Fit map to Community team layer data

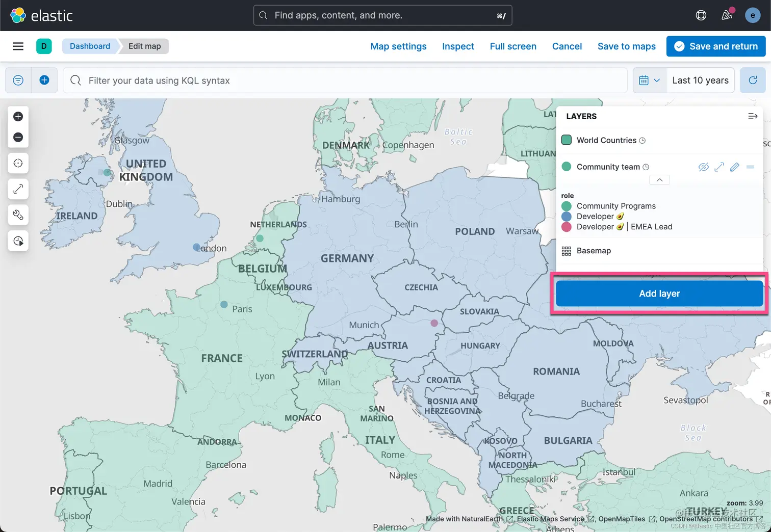tap(719, 167)
